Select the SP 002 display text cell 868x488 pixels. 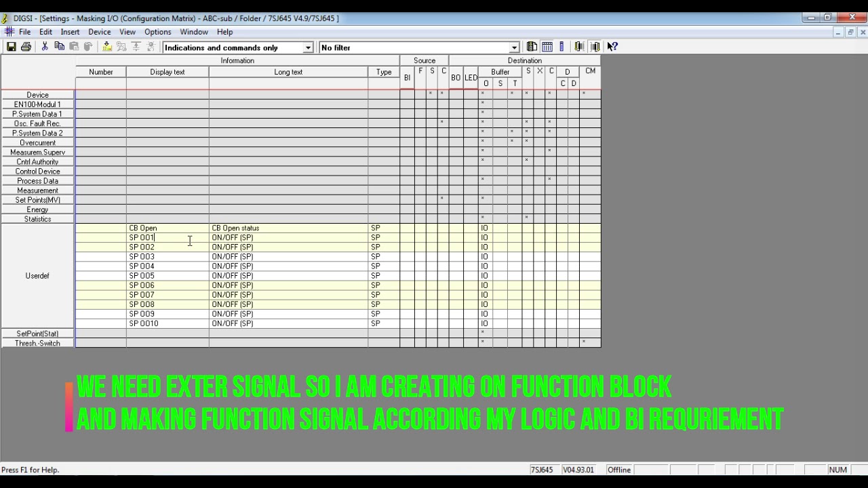pyautogui.click(x=167, y=247)
